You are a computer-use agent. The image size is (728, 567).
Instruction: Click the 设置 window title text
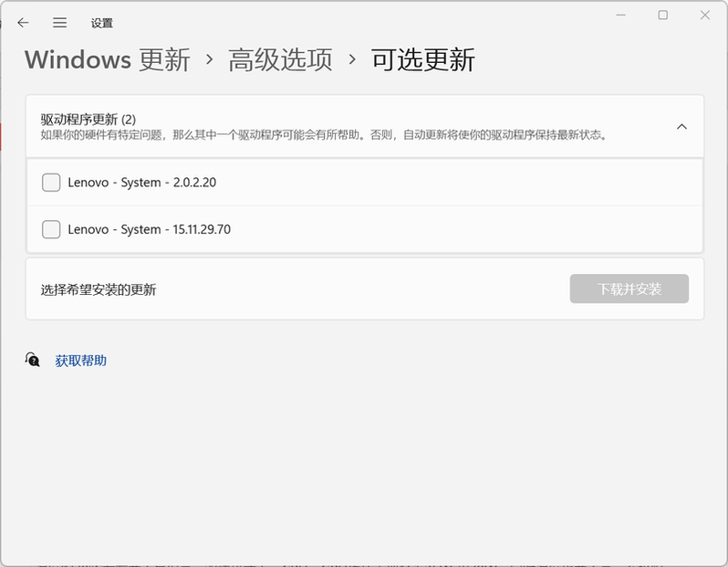click(x=102, y=24)
